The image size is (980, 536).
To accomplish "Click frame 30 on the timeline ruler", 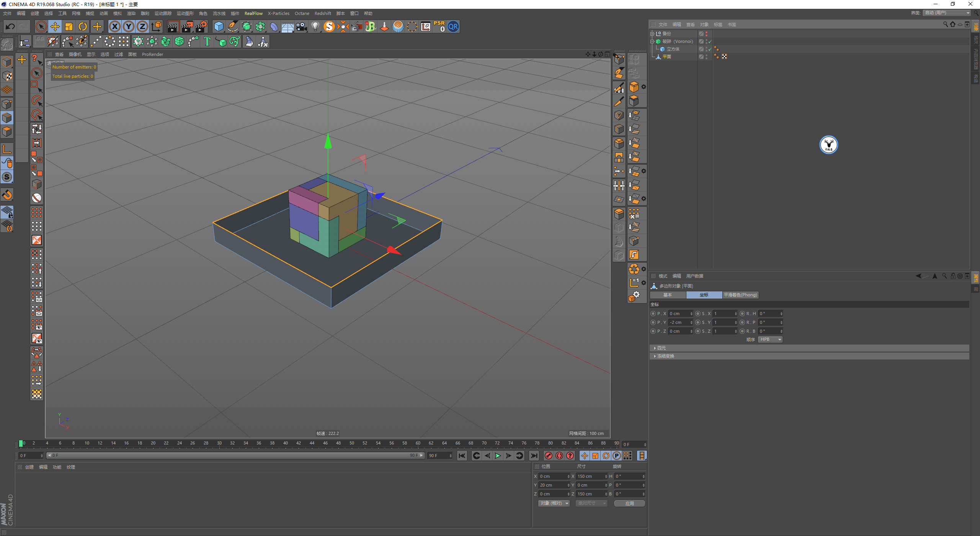I will pos(219,443).
